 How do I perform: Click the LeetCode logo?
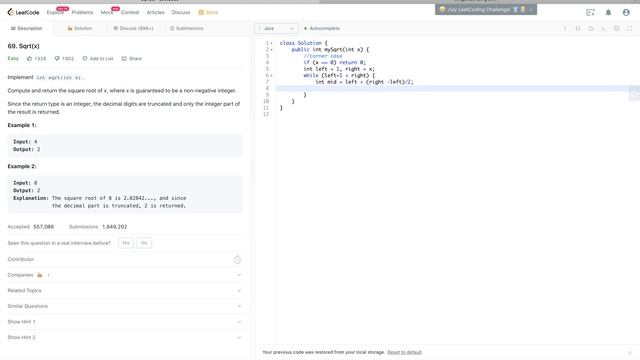click(23, 12)
